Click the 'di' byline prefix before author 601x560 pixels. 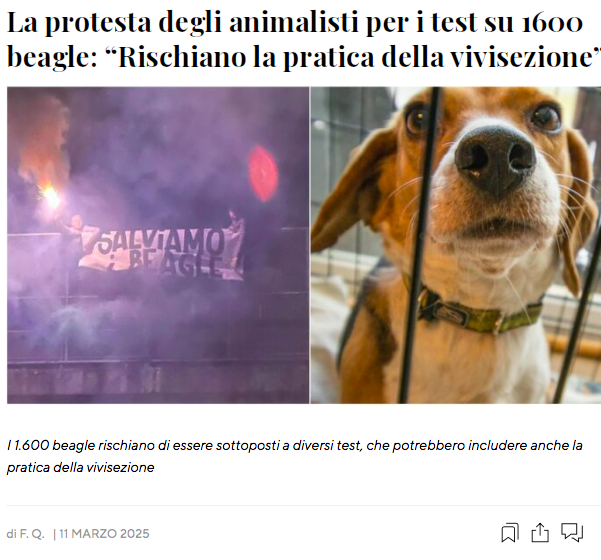(11, 534)
